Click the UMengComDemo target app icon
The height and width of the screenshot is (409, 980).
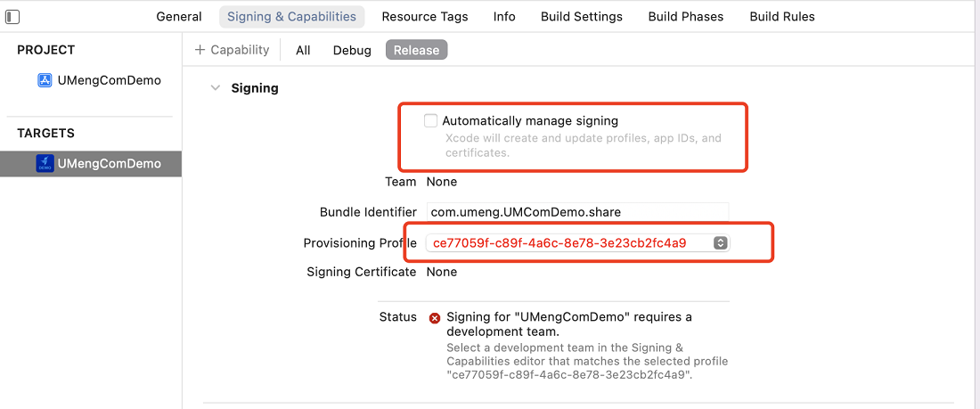pyautogui.click(x=45, y=164)
